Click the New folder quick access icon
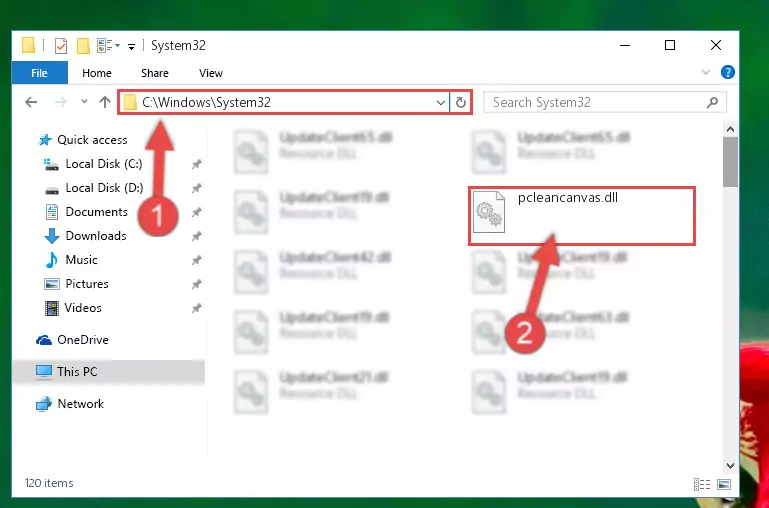This screenshot has height=508, width=769. [83, 46]
